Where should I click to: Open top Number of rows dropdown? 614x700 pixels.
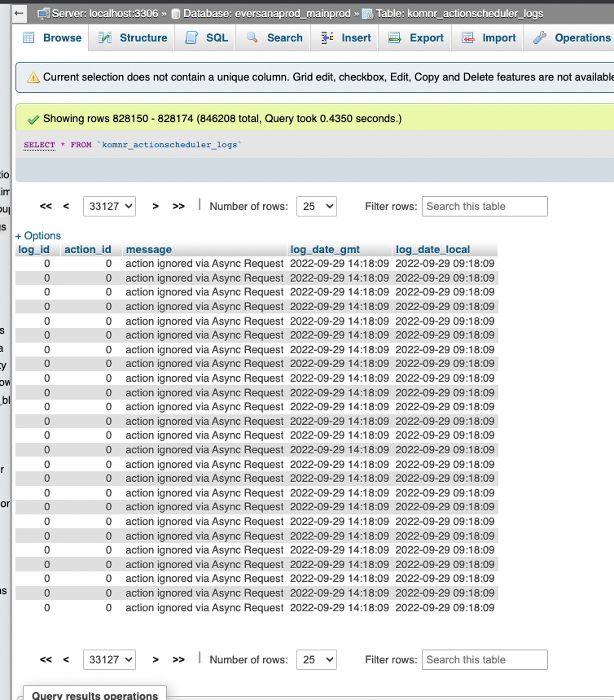tap(317, 206)
